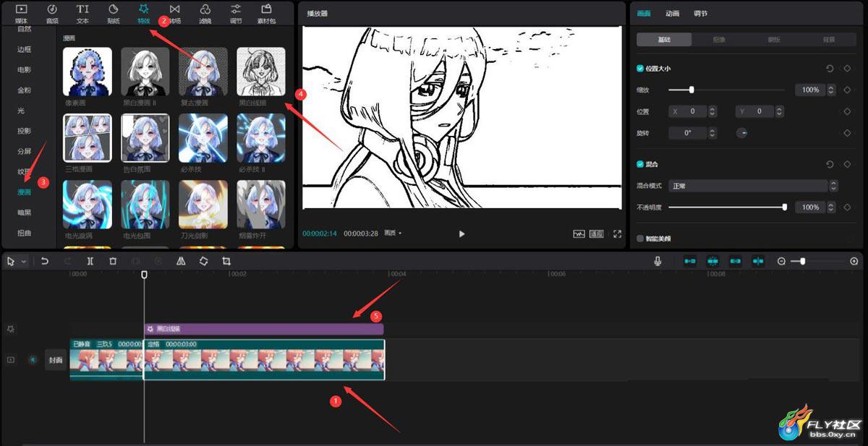Select the 基础 sub-tab
The height and width of the screenshot is (446, 868).
pyautogui.click(x=664, y=40)
